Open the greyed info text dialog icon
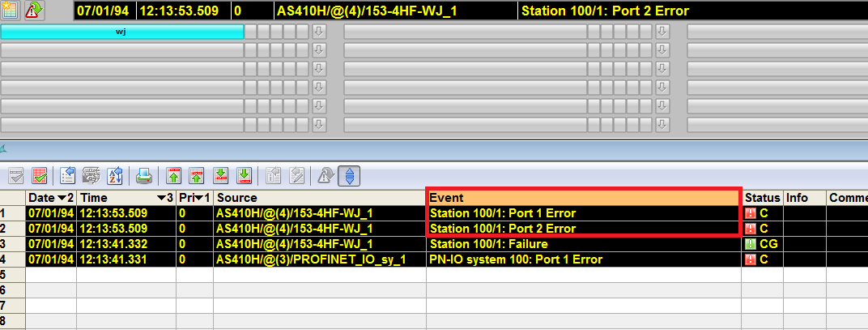This screenshot has height=330, width=868. pyautogui.click(x=274, y=177)
